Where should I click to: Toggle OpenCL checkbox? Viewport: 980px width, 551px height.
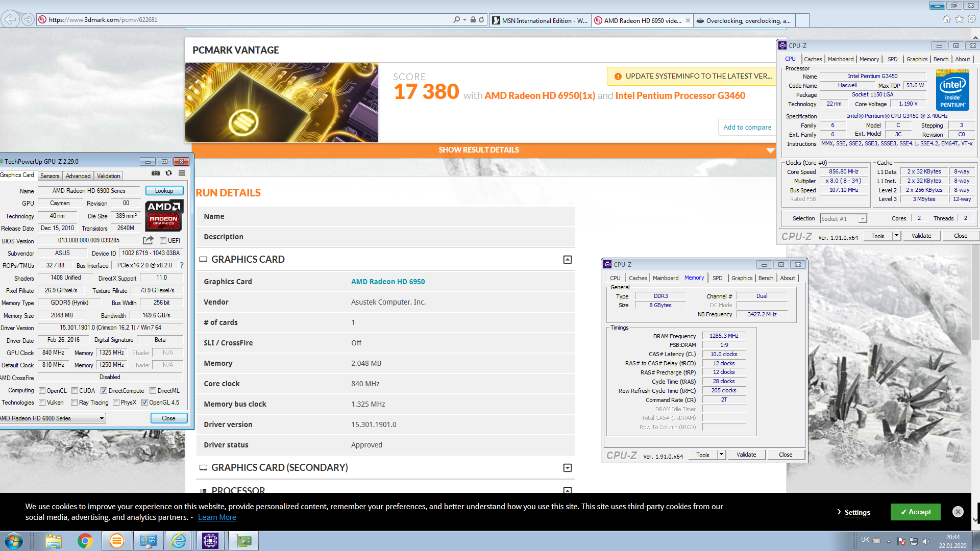(42, 391)
